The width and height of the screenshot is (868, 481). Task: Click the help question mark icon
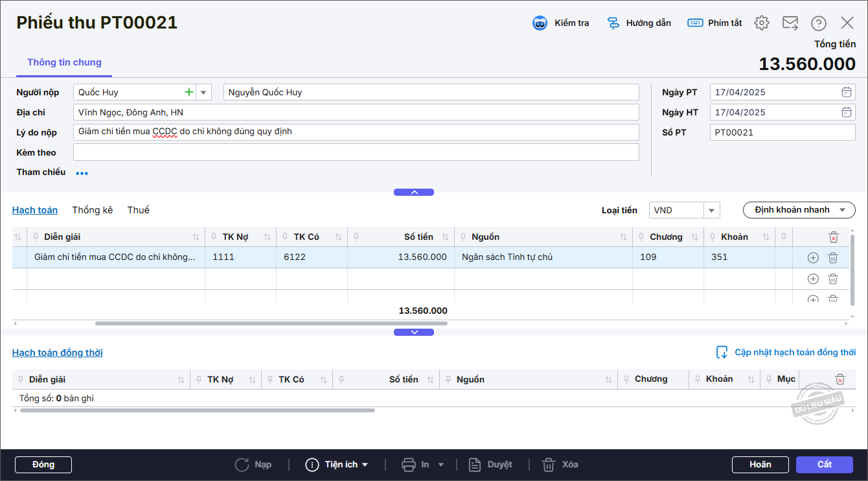pyautogui.click(x=819, y=23)
